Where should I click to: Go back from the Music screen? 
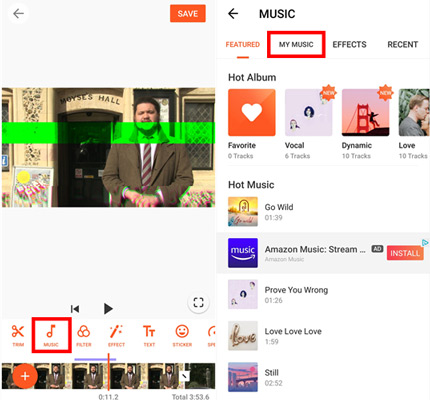(233, 14)
